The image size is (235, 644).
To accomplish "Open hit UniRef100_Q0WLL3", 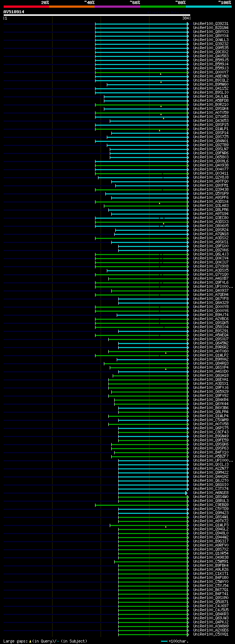I will point(211,40).
